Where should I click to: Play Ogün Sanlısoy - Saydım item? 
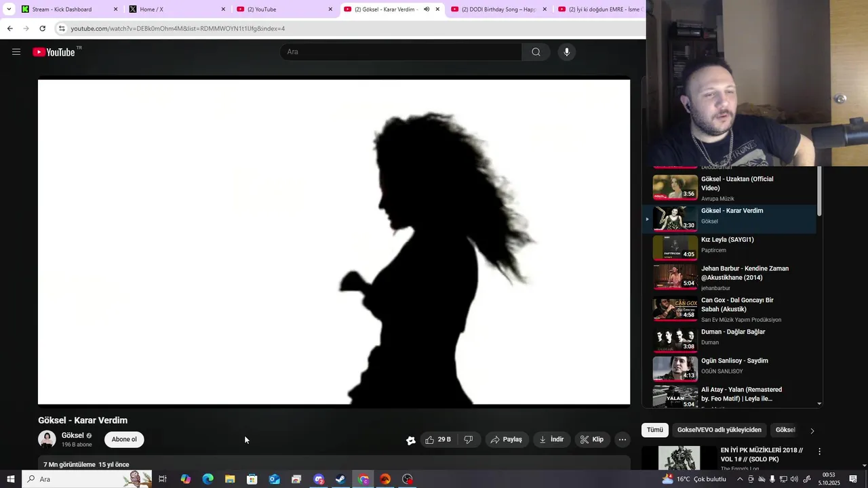click(x=729, y=368)
